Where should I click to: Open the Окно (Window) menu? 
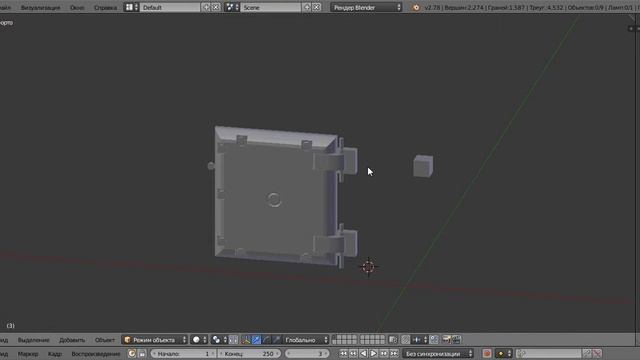coord(77,7)
